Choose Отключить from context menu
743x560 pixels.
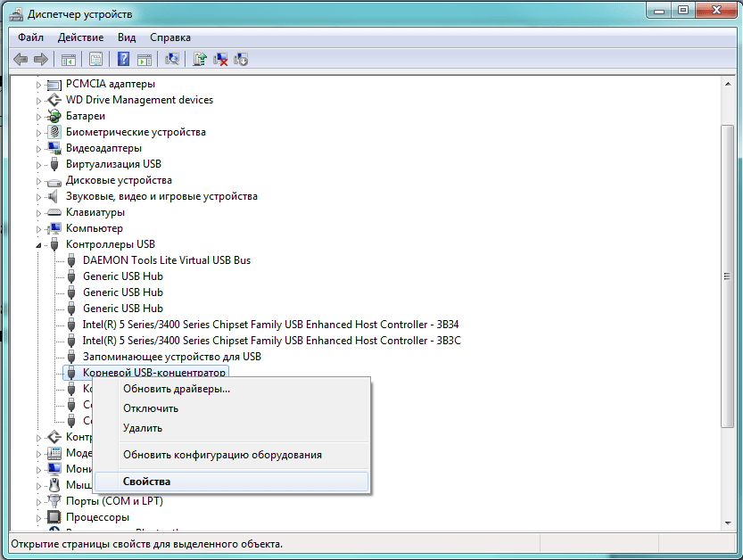231,408
